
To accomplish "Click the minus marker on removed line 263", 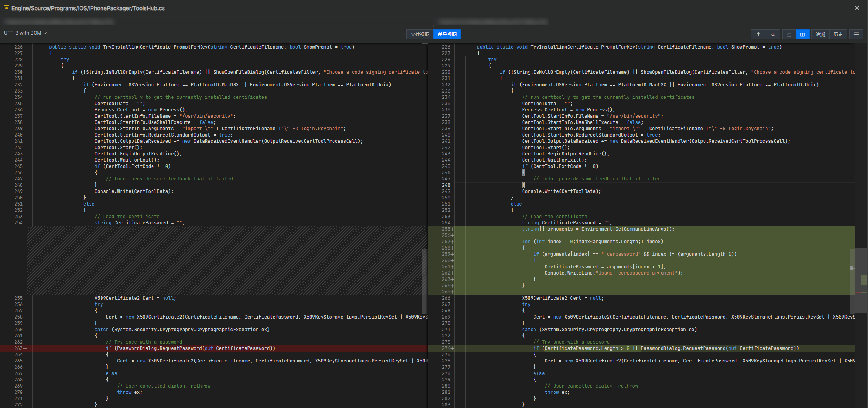I will [25, 348].
